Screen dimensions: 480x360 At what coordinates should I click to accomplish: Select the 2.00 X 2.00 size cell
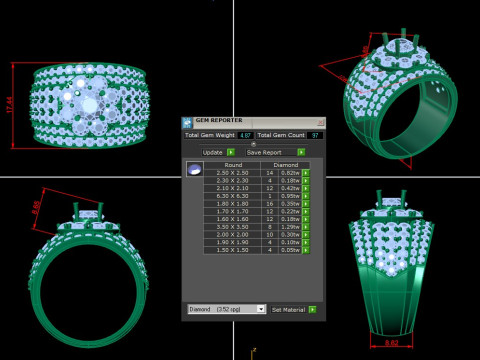coord(232,235)
